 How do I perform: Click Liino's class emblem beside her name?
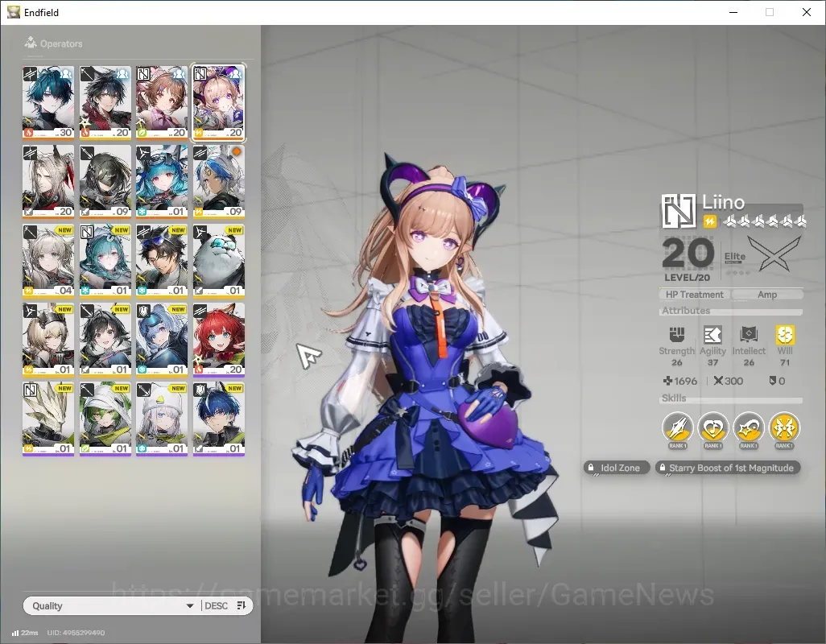tap(679, 211)
